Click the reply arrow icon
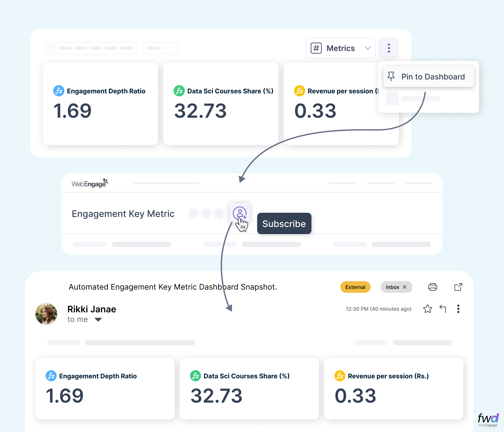 click(443, 309)
